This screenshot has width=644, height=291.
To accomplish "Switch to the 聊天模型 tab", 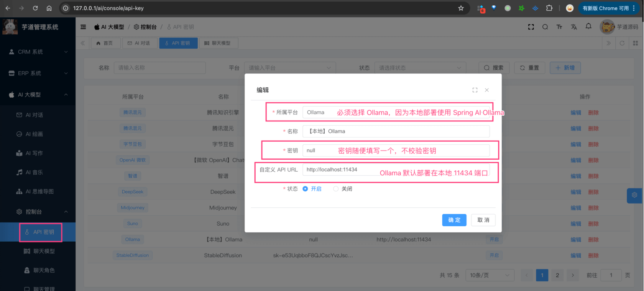I will 218,43.
